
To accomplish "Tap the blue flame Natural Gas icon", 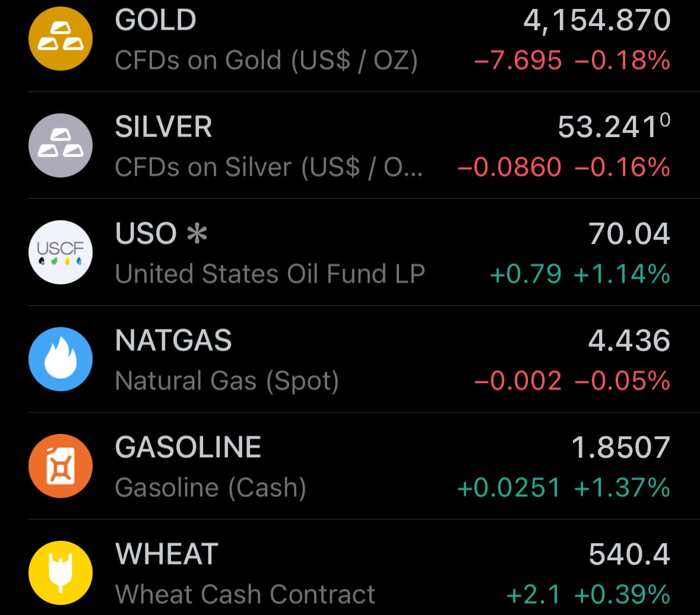I will (x=60, y=359).
